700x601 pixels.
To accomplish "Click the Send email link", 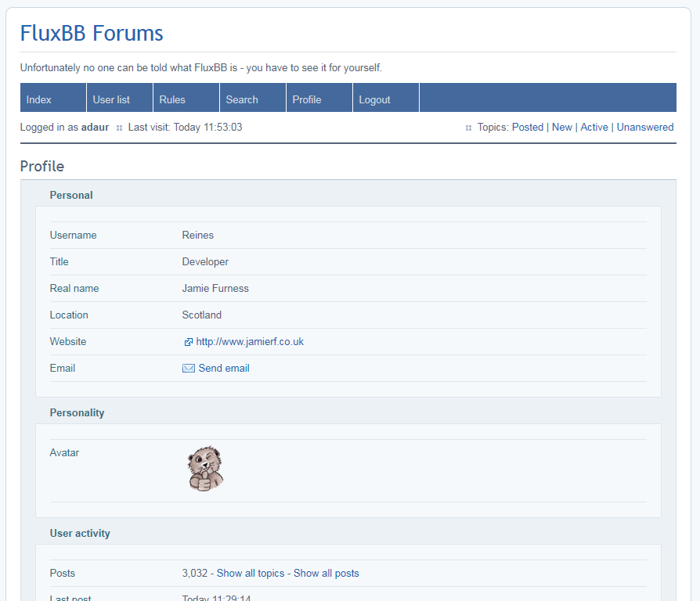I will [x=224, y=369].
